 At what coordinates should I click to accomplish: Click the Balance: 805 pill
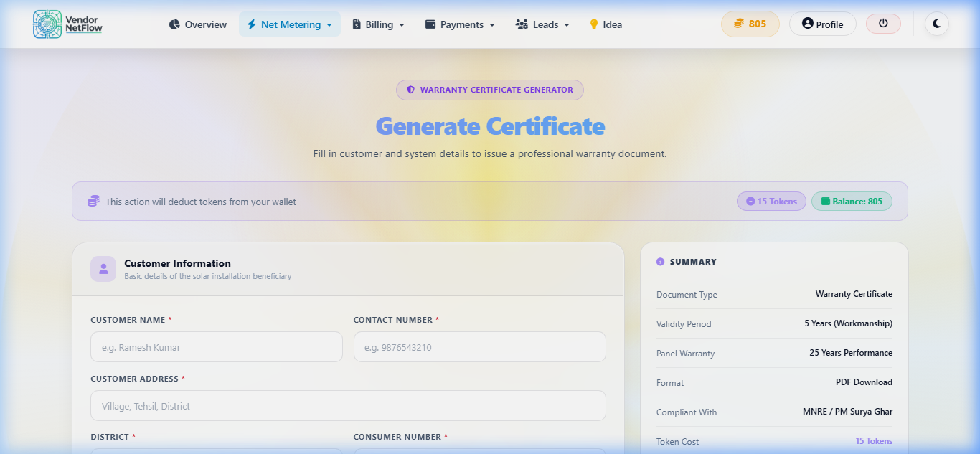tap(852, 202)
